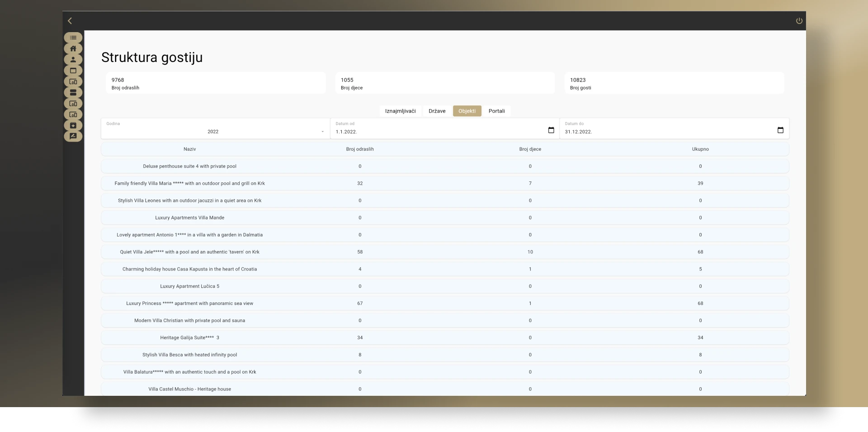This screenshot has height=432, width=868.
Task: Select Villa Balatura row name
Action: 190,372
